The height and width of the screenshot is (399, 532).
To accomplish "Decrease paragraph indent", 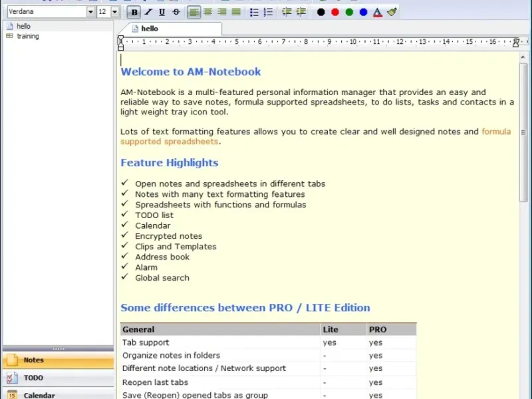I will coord(287,12).
